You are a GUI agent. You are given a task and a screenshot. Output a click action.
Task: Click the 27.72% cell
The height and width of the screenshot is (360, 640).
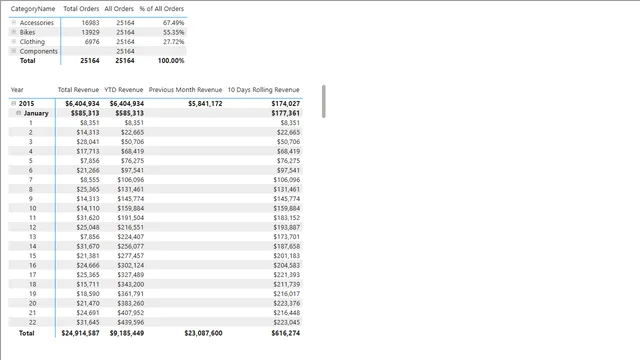(x=173, y=42)
